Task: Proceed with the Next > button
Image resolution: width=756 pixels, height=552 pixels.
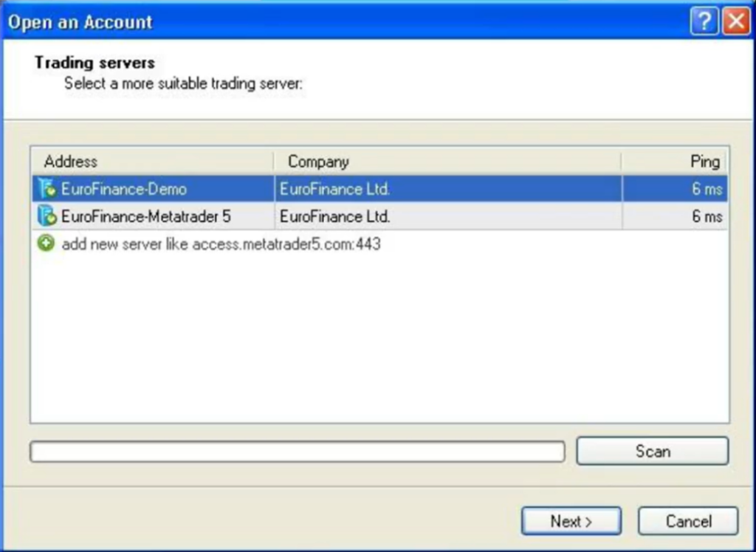Action: (571, 521)
